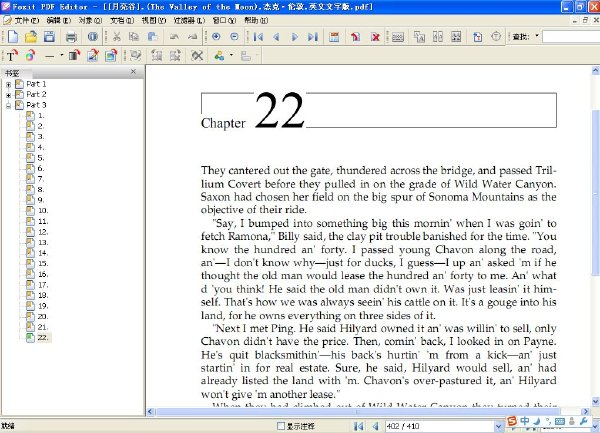Open the 帮助 (H) menu
Image resolution: width=600 pixels, height=433 pixels.
[x=256, y=20]
